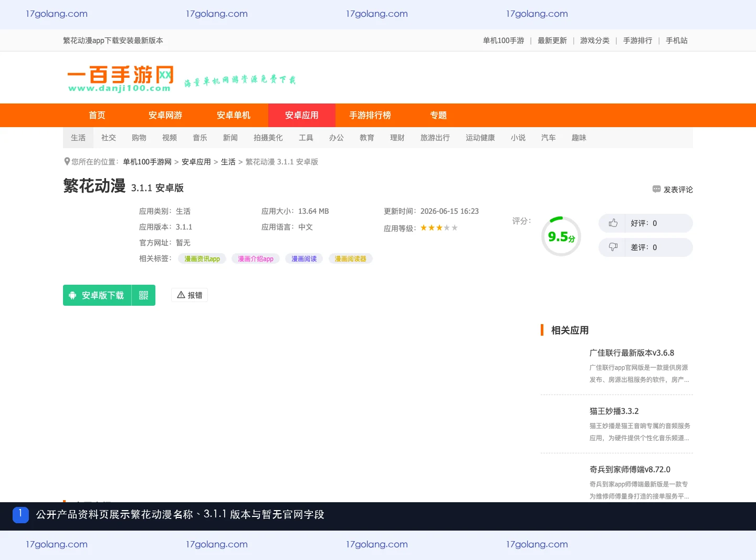Click the three-star app rating
Image resolution: width=756 pixels, height=560 pixels.
[439, 227]
